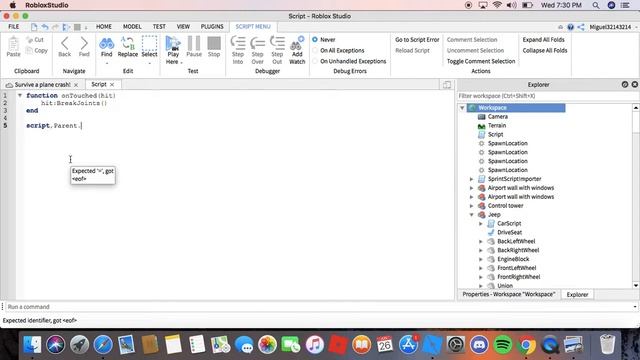Click the Paste clipboard icon
This screenshot has width=640, height=360.
(13, 44)
